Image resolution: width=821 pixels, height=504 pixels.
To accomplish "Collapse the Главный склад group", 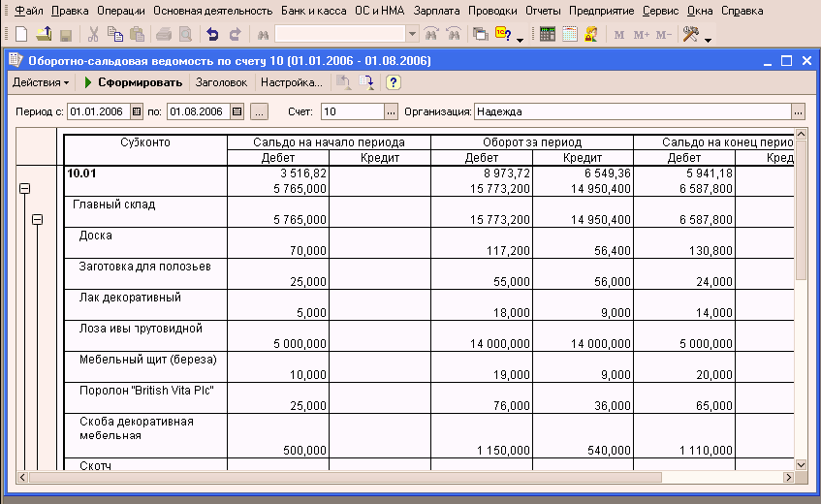I will pos(38,221).
